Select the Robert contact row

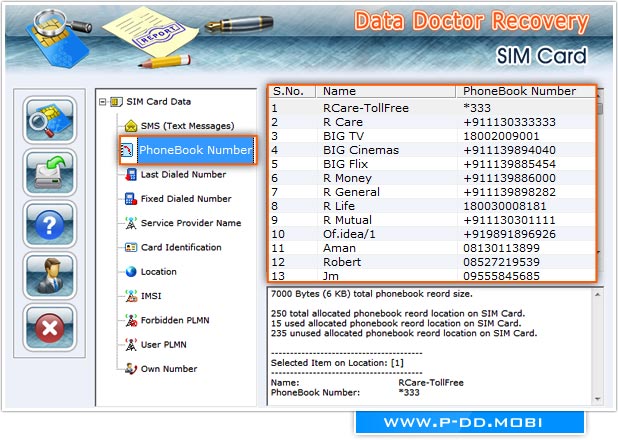tap(432, 262)
